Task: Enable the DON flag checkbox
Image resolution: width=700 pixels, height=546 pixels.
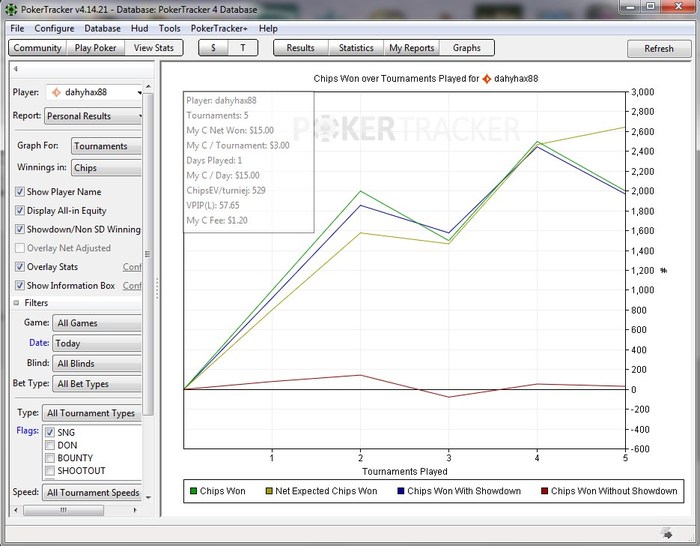Action: 50,445
